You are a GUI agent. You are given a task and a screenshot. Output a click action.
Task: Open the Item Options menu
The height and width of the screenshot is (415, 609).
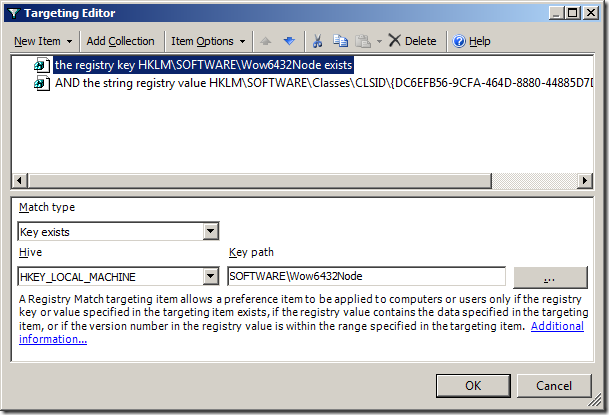[x=208, y=41]
